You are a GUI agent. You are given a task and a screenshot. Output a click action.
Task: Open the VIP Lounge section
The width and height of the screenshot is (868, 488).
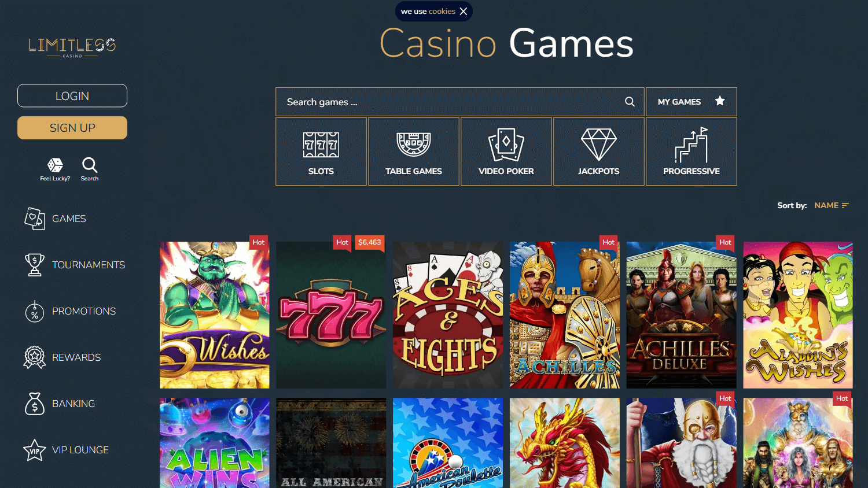[66, 450]
